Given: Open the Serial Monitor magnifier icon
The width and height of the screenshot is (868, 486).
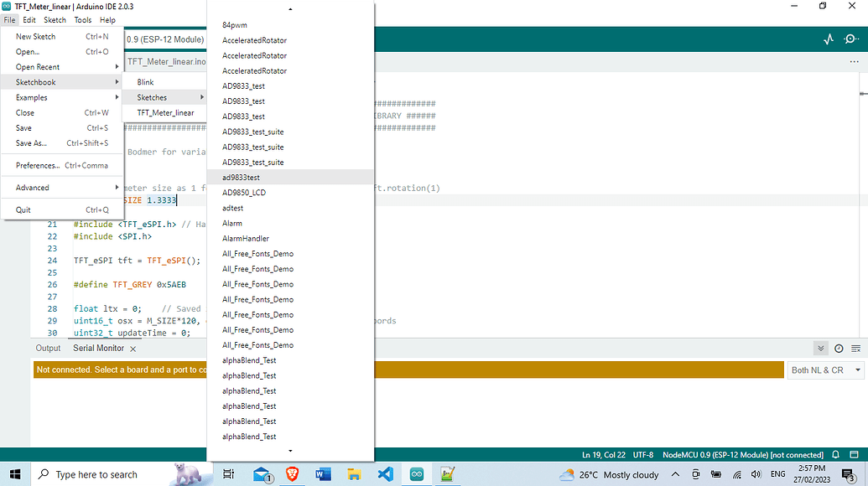Looking at the screenshot, I should click(850, 39).
